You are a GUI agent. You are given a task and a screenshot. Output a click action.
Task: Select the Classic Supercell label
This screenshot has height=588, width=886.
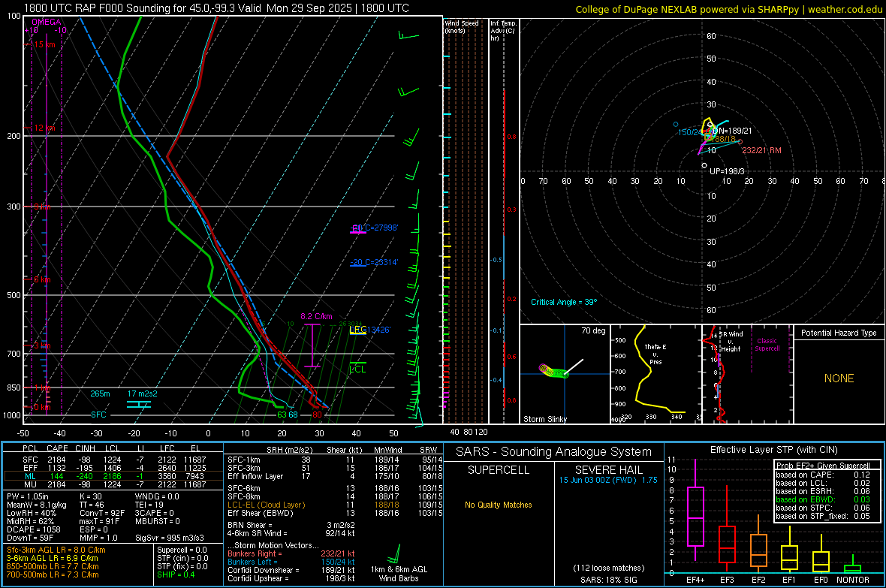767,345
